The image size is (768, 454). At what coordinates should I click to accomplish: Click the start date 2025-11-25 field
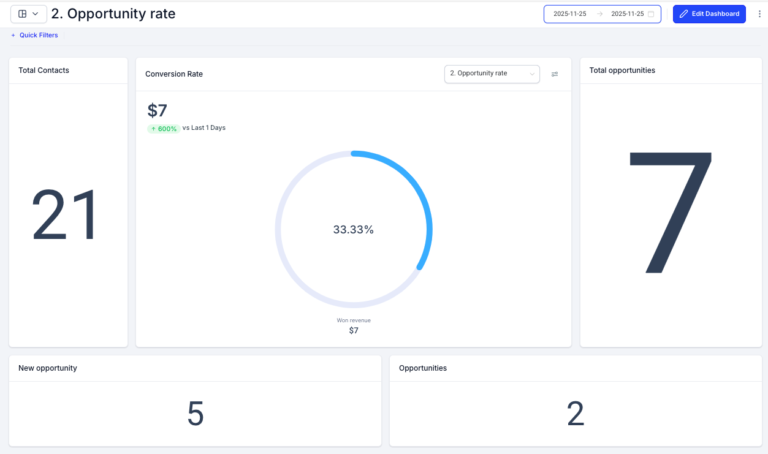pos(570,14)
